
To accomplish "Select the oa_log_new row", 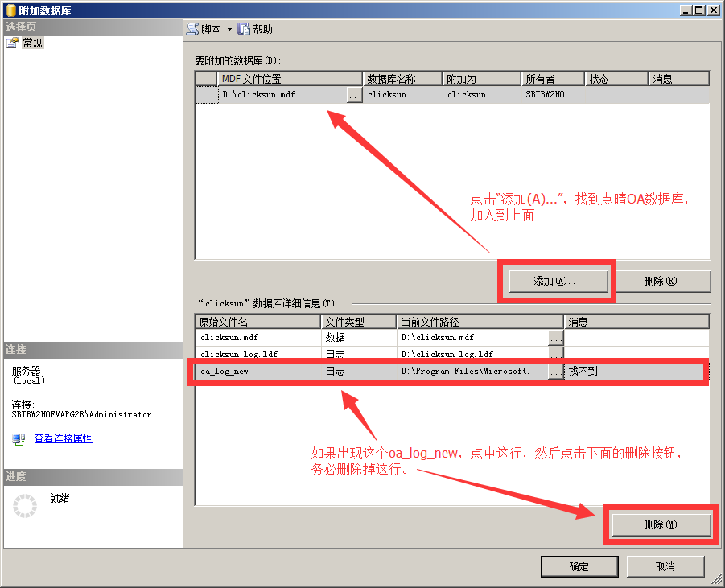I will pos(257,372).
